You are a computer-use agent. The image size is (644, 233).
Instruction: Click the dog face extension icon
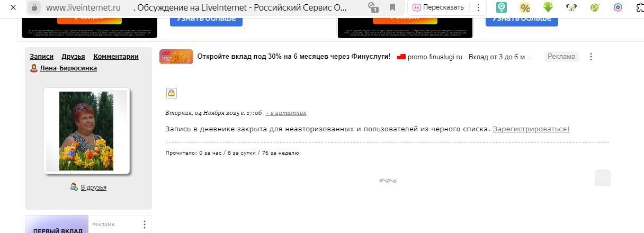(571, 7)
